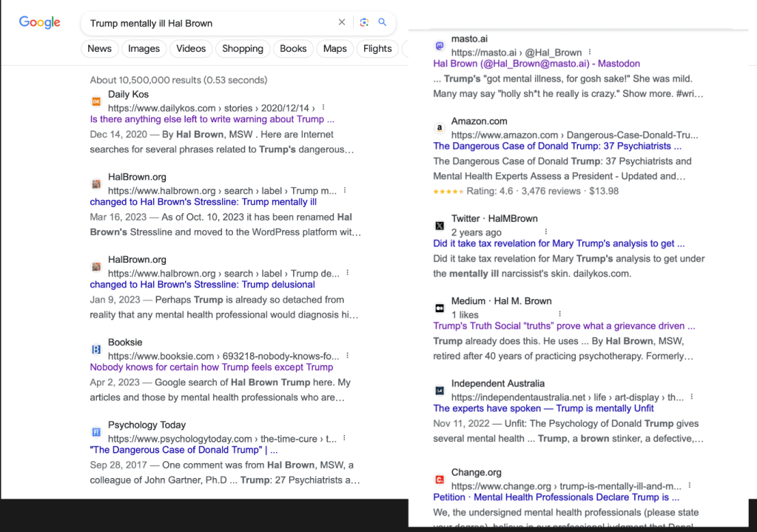Open three-dot menu for Independent Australia result
The image size is (757, 532).
pyautogui.click(x=692, y=397)
